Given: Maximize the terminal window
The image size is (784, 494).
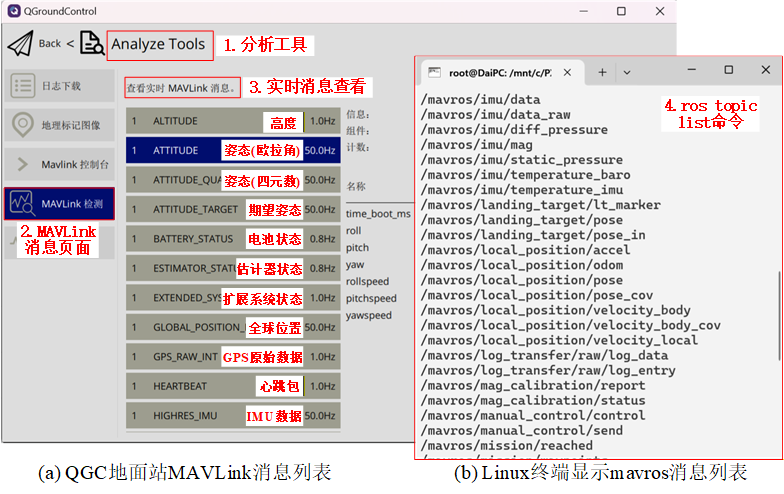Looking at the screenshot, I should [728, 70].
